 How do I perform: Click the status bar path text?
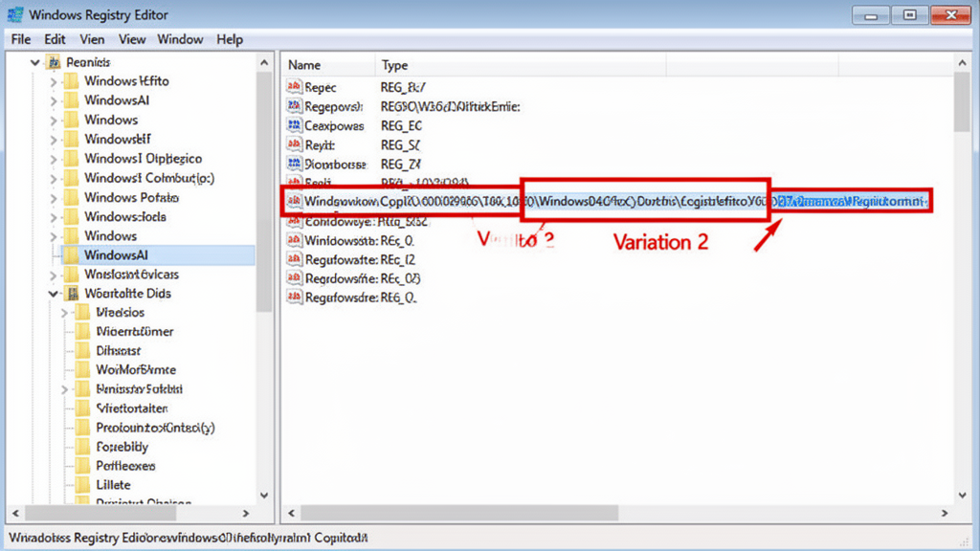[189, 538]
